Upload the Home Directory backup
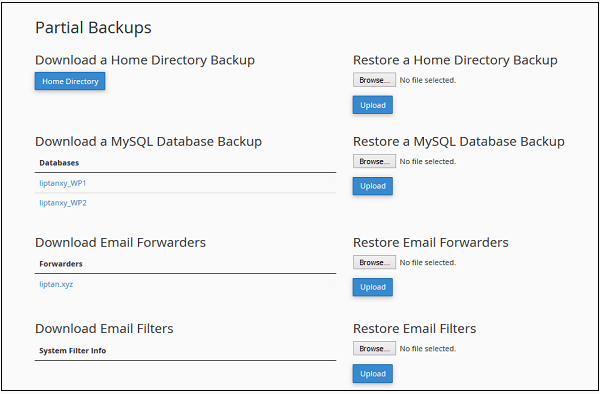The width and height of the screenshot is (600, 394). tap(373, 105)
